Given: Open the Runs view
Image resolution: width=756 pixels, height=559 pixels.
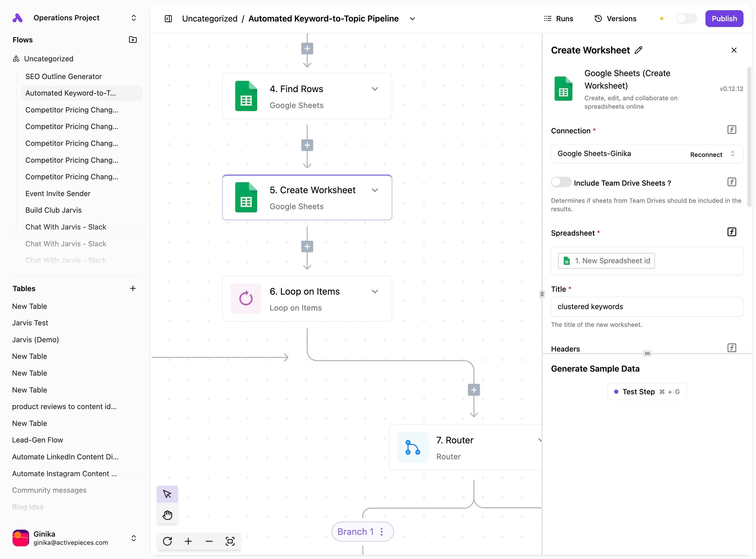Looking at the screenshot, I should point(558,19).
